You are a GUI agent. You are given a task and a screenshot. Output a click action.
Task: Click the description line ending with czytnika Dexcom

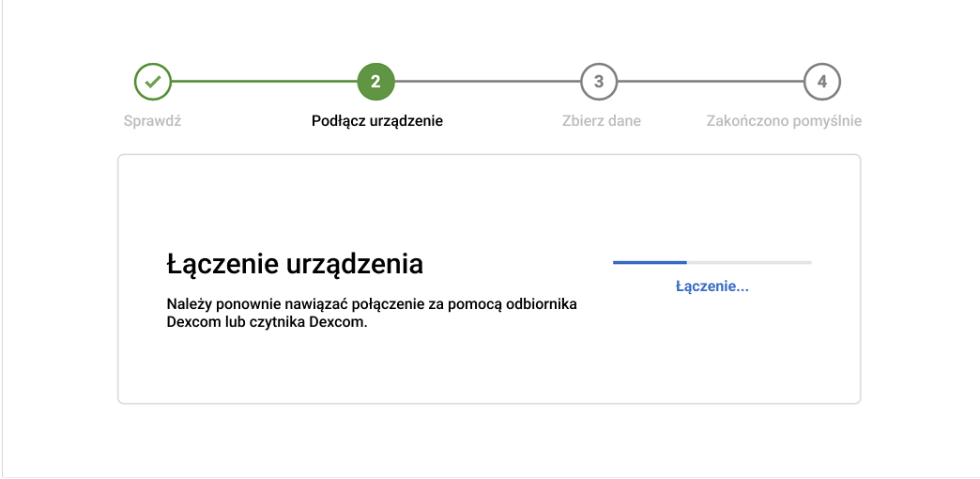pyautogui.click(x=267, y=322)
